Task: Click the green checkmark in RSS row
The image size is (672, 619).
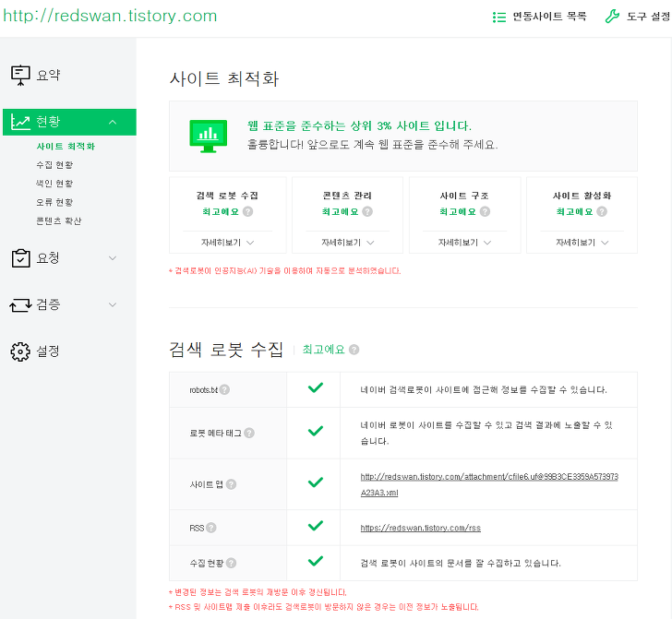Action: point(316,526)
